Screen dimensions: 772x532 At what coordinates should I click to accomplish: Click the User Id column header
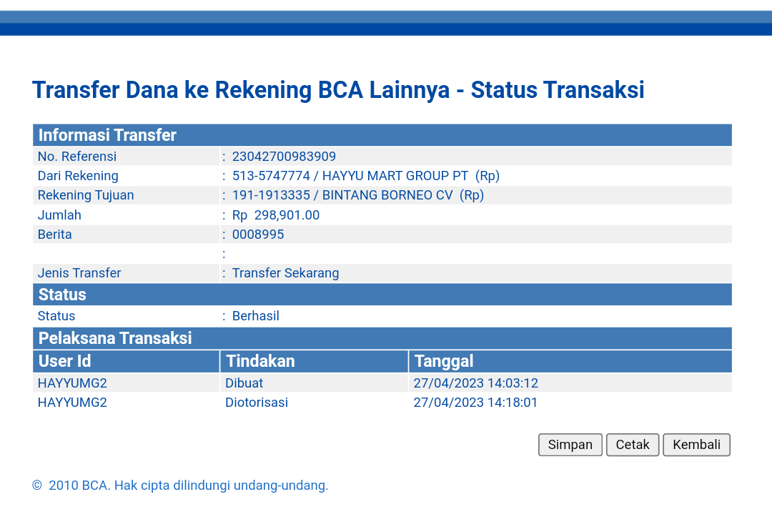(65, 361)
